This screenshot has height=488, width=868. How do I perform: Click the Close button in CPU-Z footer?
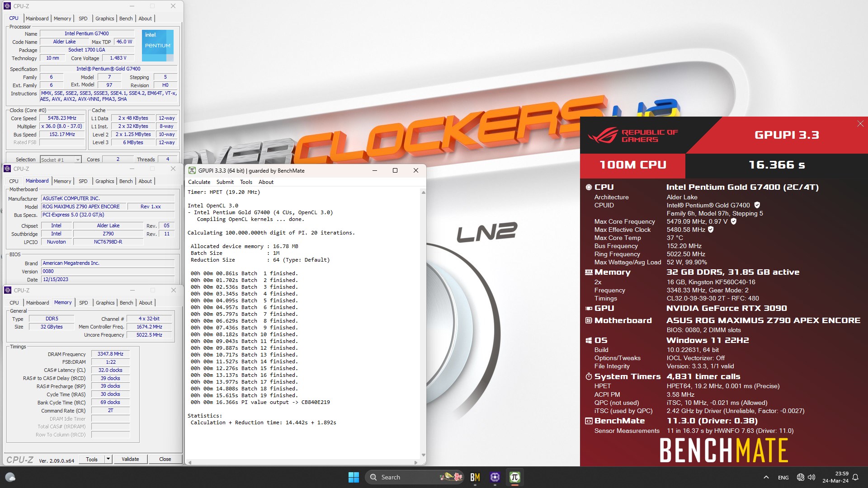pyautogui.click(x=165, y=459)
